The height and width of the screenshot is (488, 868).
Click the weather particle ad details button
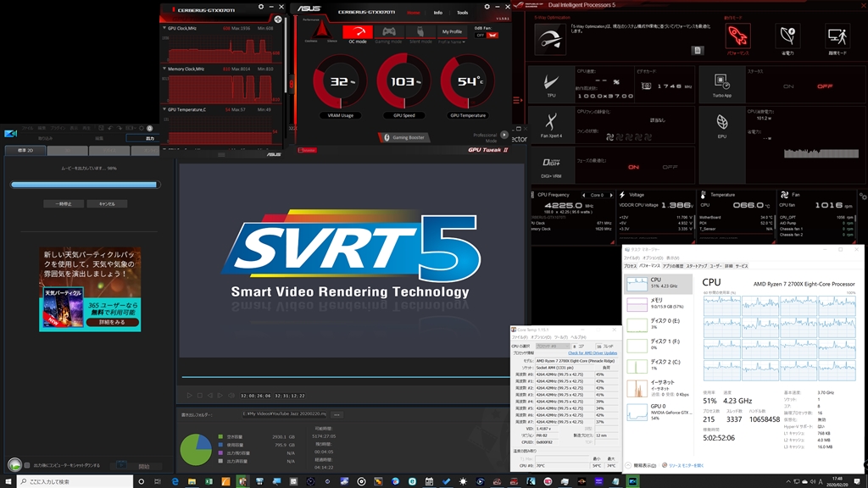coord(112,322)
